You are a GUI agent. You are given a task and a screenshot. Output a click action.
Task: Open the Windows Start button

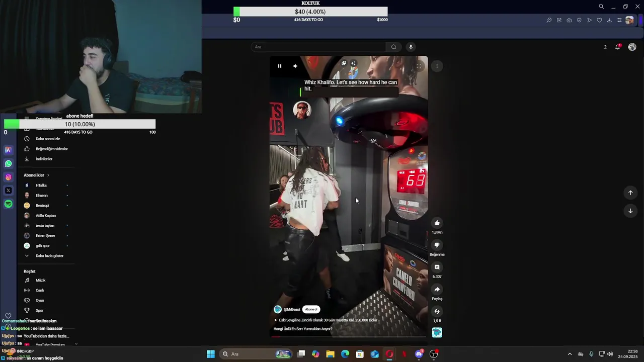tap(211, 354)
